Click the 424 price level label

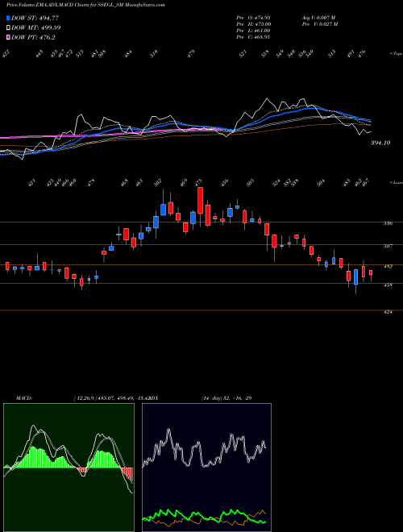(x=388, y=311)
